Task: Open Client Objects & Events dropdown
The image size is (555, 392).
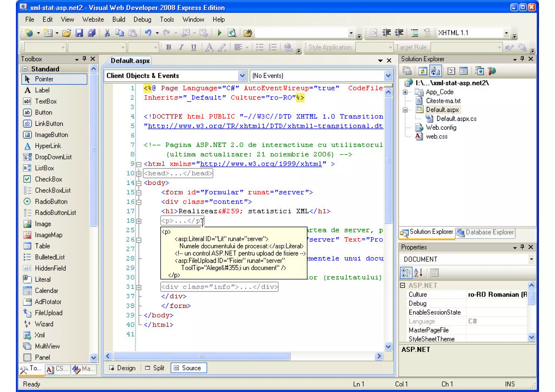Action: pos(242,76)
